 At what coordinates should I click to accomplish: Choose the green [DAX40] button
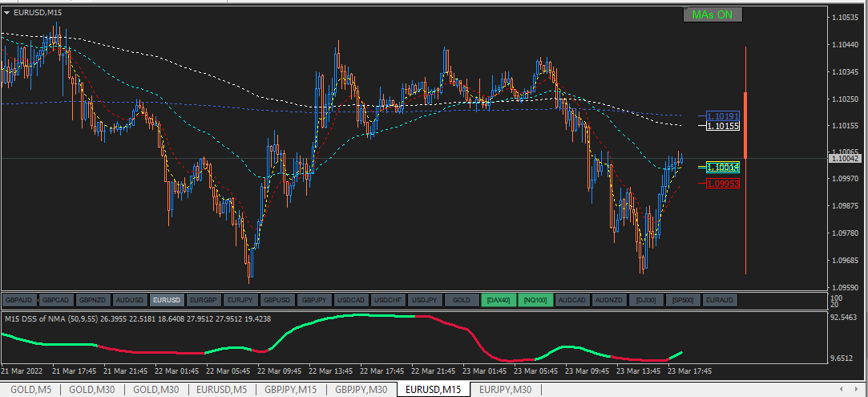coord(499,300)
